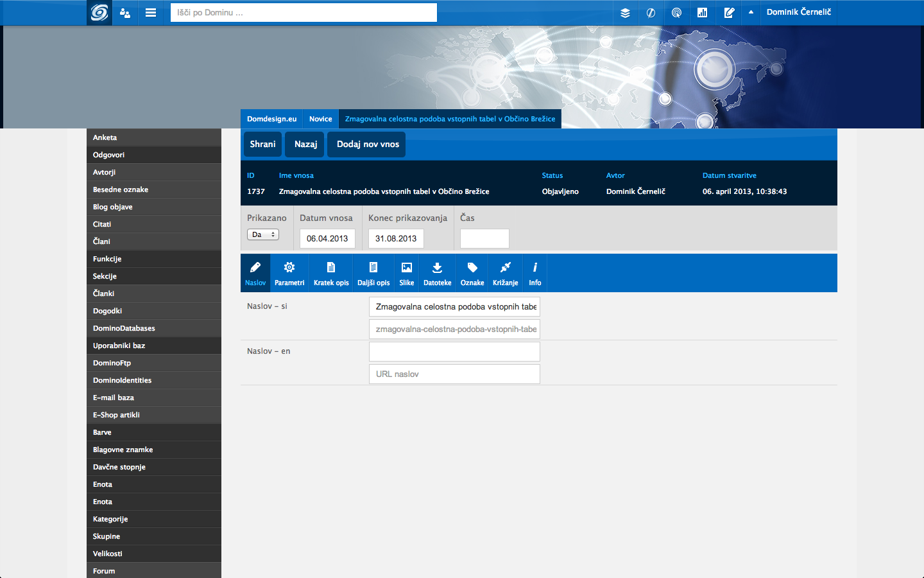Click the target with cursor icon
Screen dimensions: 924x578
click(676, 12)
